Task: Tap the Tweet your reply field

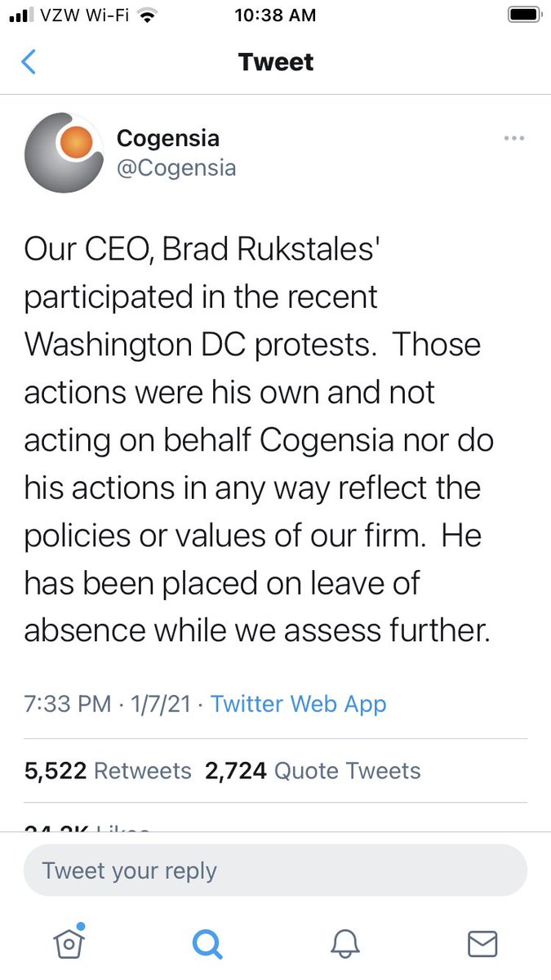Action: click(x=275, y=871)
